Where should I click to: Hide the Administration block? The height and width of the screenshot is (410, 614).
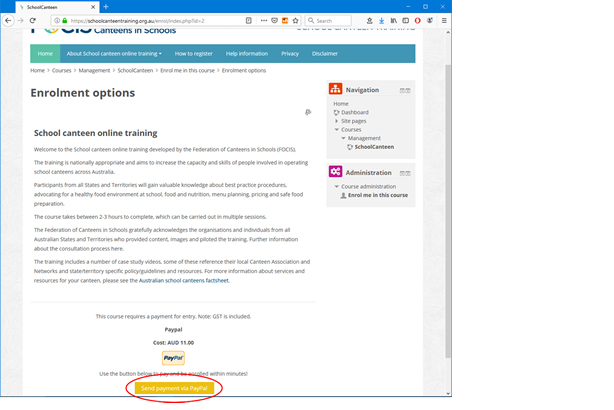[x=401, y=172]
